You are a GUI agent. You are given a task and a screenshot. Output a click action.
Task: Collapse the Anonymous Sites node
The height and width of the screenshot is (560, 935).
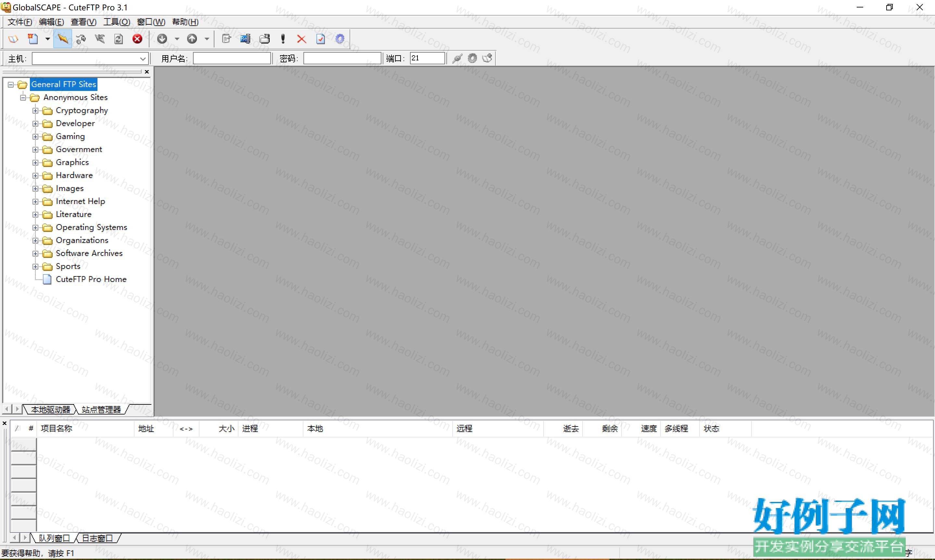pos(23,98)
